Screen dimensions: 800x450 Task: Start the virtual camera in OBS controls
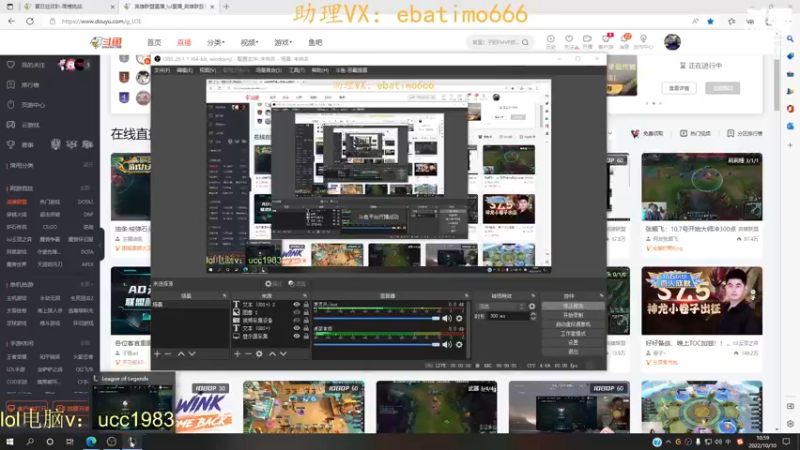pyautogui.click(x=573, y=324)
